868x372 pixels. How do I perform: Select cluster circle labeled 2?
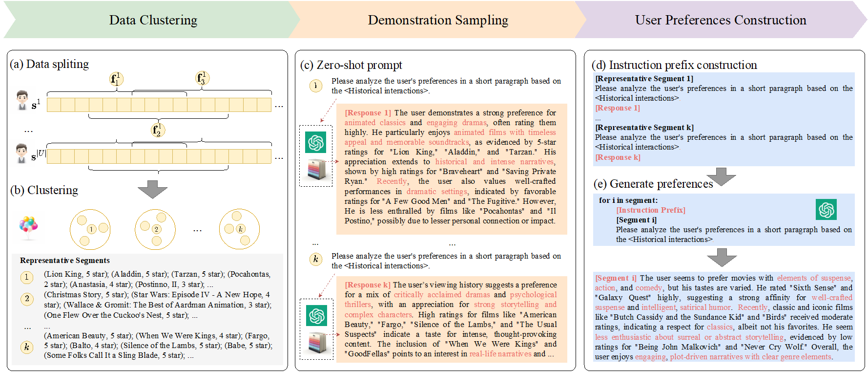[x=156, y=229]
